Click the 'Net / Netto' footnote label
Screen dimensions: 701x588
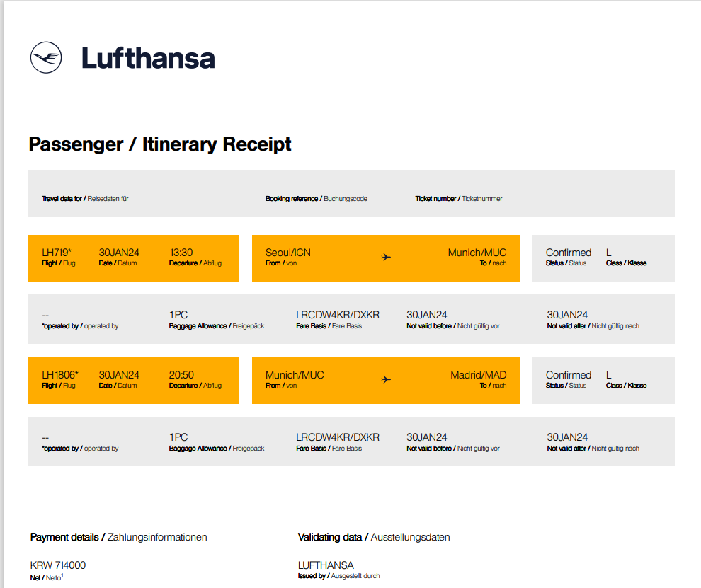click(47, 577)
